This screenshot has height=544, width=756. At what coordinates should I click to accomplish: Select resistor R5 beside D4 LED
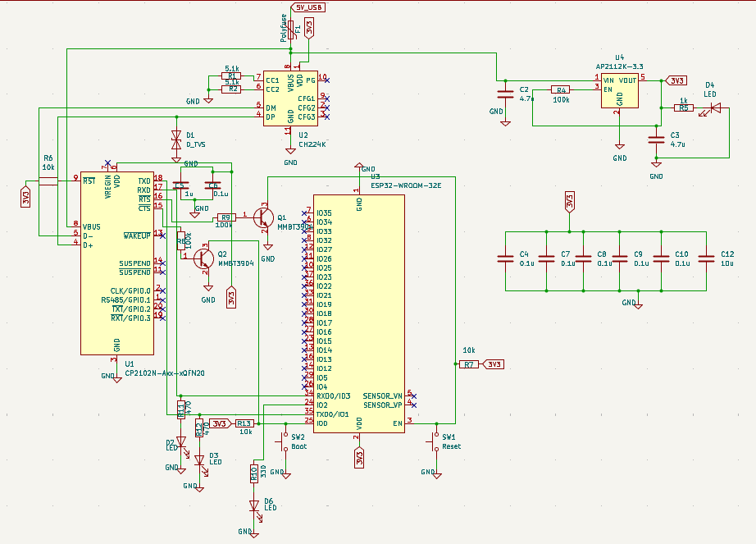click(x=684, y=108)
